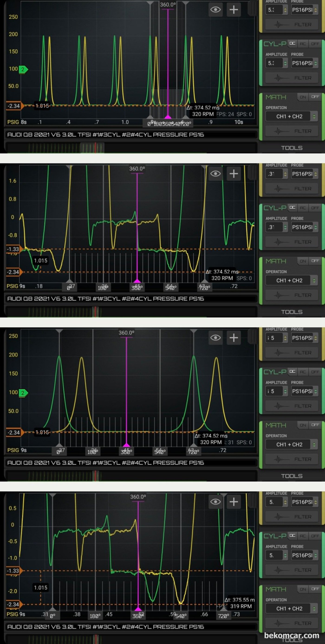325x644 pixels.
Task: Open the TOOLS tab in first panel
Action: (292, 148)
